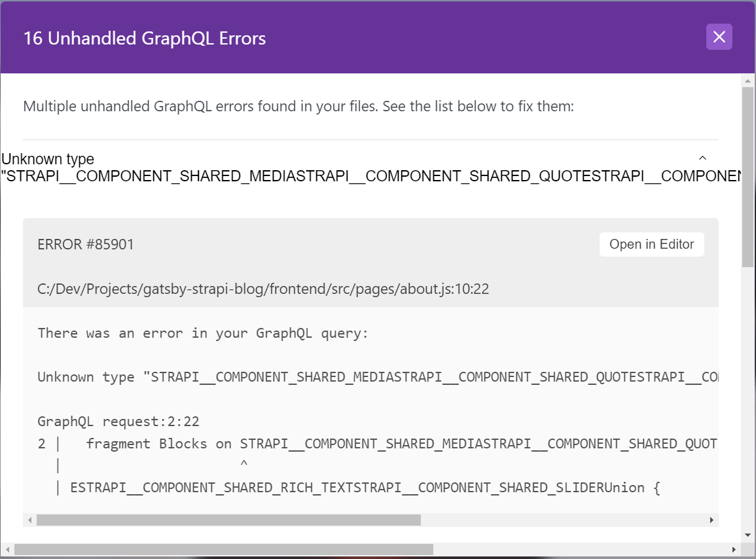Click the vertical scrollbar up arrow
This screenshot has height=559, width=756.
(747, 81)
